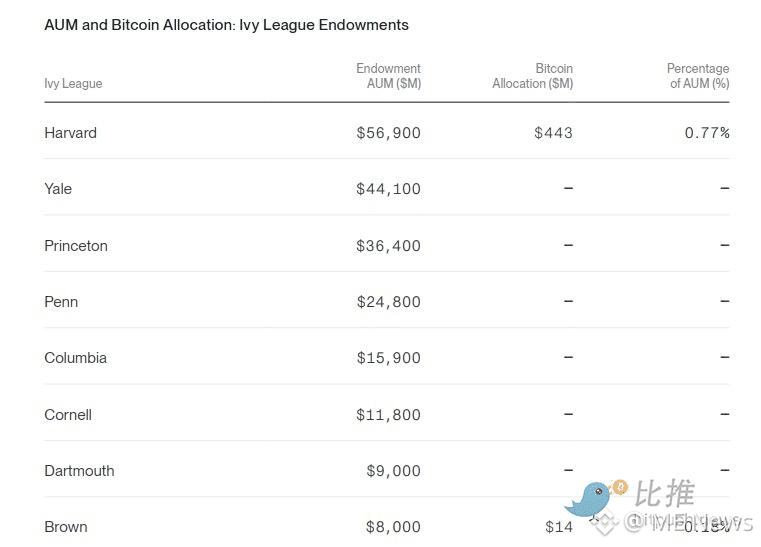The height and width of the screenshot is (547, 761).
Task: Click the Brown row label
Action: (x=66, y=527)
